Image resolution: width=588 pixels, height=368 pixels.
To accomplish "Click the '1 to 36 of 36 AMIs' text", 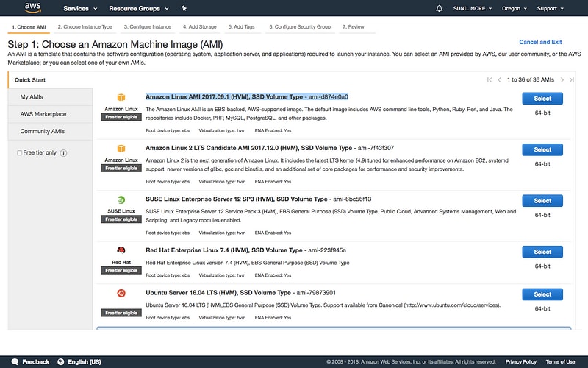I will (x=530, y=80).
